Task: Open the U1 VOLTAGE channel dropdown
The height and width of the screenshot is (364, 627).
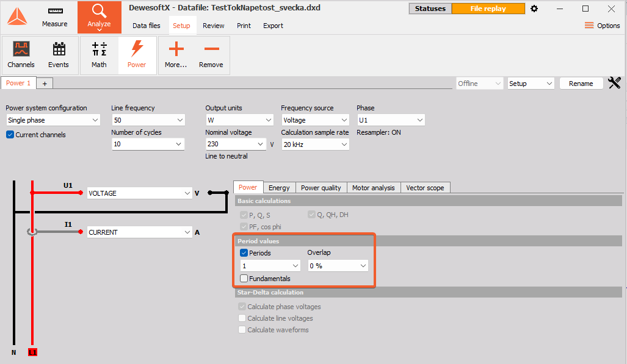Action: point(139,193)
